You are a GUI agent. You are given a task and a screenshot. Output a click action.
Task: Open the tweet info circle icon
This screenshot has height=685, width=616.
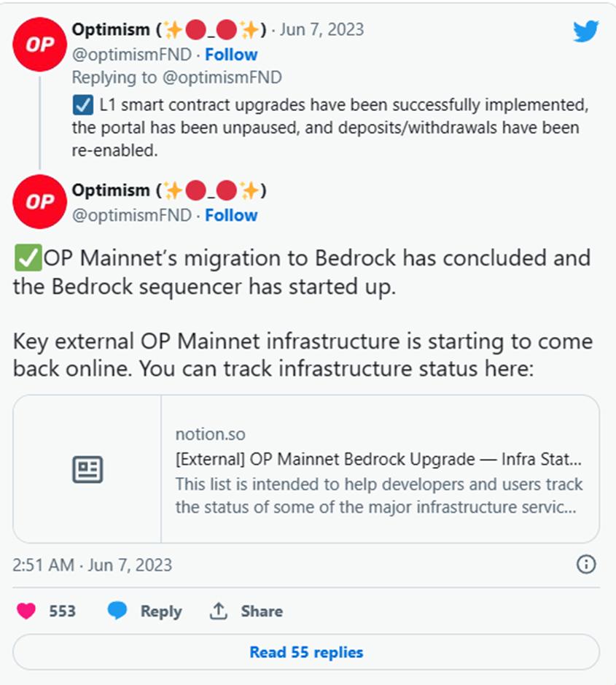pos(586,564)
